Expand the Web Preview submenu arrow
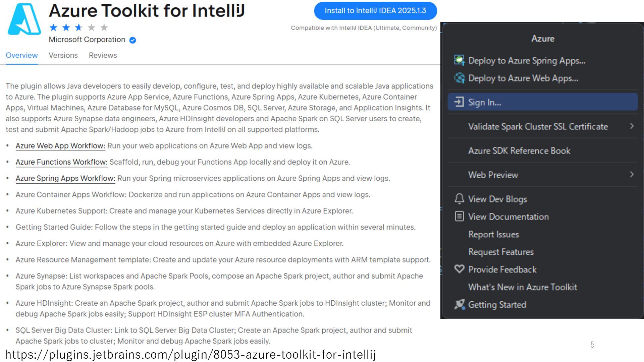The height and width of the screenshot is (362, 644). (632, 174)
